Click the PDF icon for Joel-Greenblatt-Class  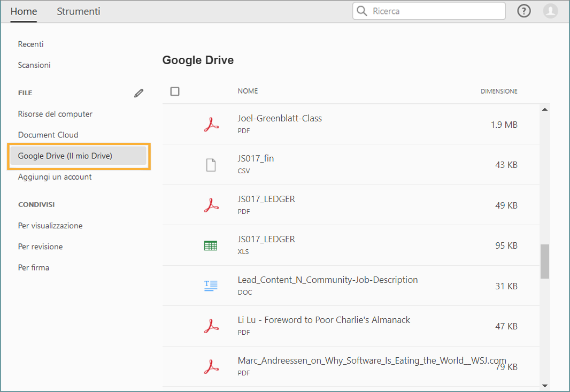pyautogui.click(x=211, y=125)
